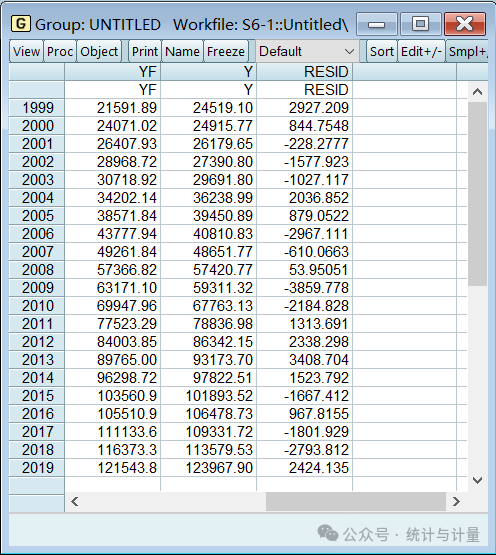
Task: Open the Object menu
Action: click(x=99, y=52)
